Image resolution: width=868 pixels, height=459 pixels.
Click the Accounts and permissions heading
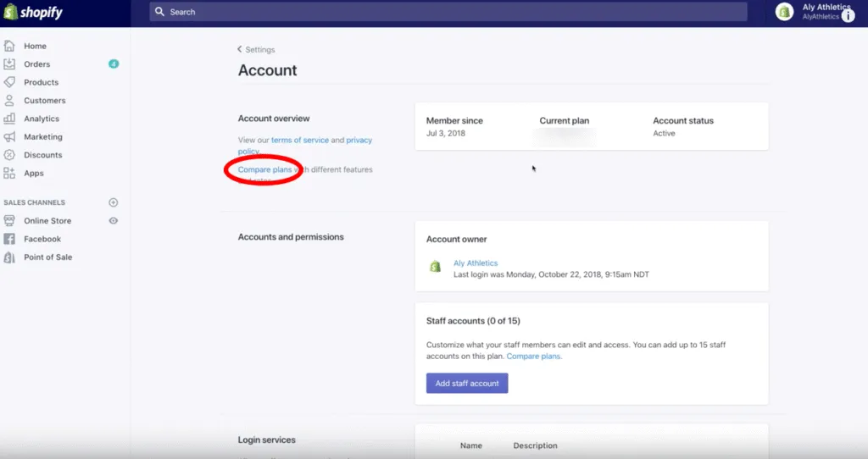coord(291,236)
